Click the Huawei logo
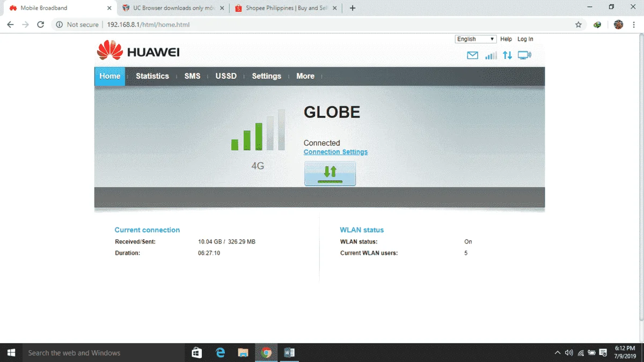Viewport: 644px width, 362px height. 138,50
